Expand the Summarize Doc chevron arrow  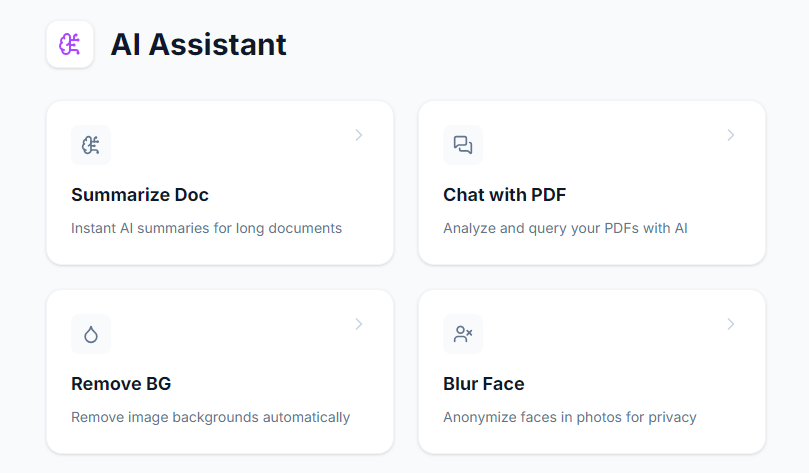359,135
